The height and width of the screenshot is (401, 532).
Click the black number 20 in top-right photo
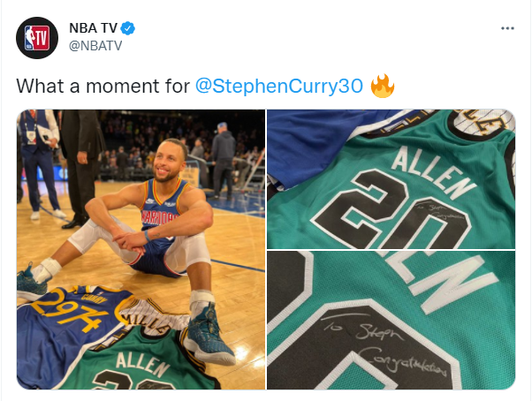(391, 212)
